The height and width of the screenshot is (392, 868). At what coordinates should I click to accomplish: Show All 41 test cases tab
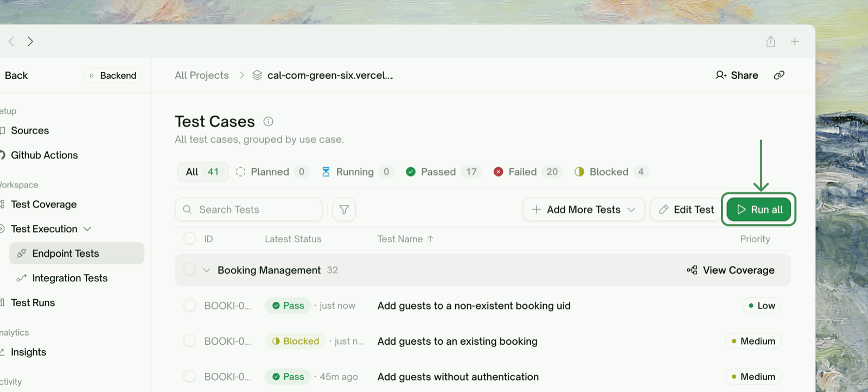202,172
